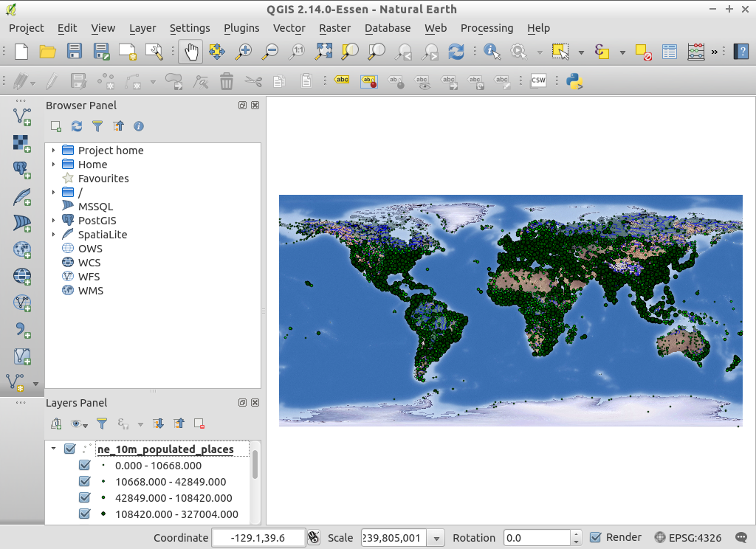Close the Layers Panel
The width and height of the screenshot is (756, 549).
coord(255,402)
